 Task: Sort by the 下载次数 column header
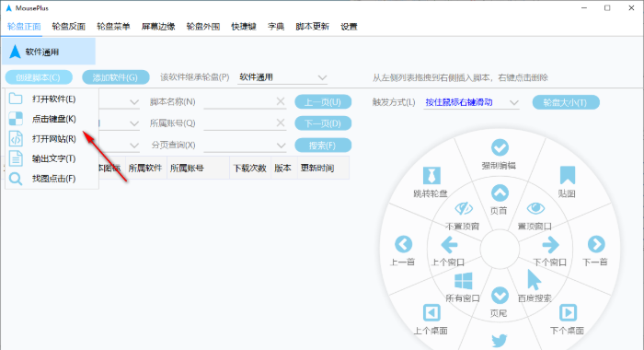tap(249, 168)
